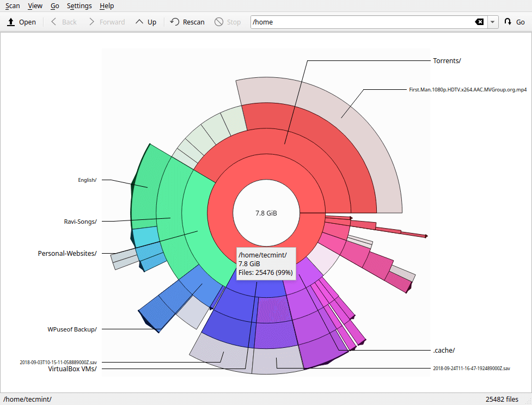Open the Scan menu
Screen dimensions: 532x405
[13, 6]
